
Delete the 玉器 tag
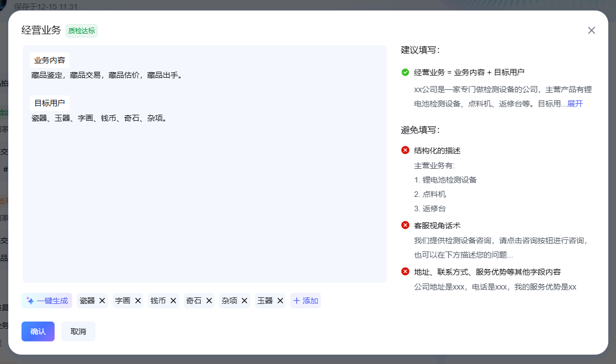[x=280, y=301]
